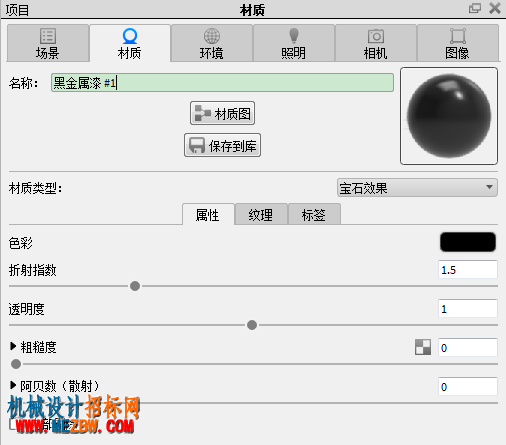The width and height of the screenshot is (506, 445).
Task: Switch to the 图像 (Image) tab
Action: pyautogui.click(x=457, y=43)
